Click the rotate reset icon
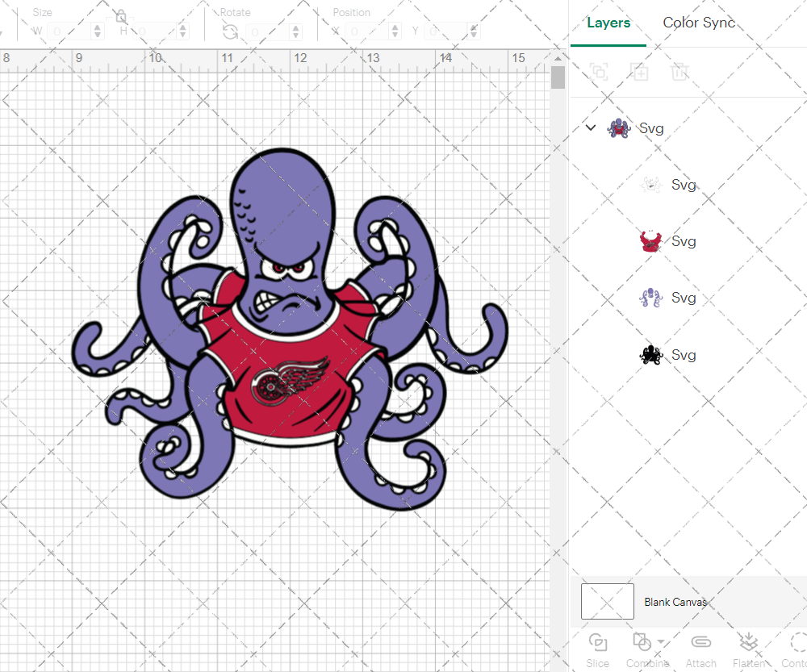Screen dimensions: 807x672 coord(230,30)
